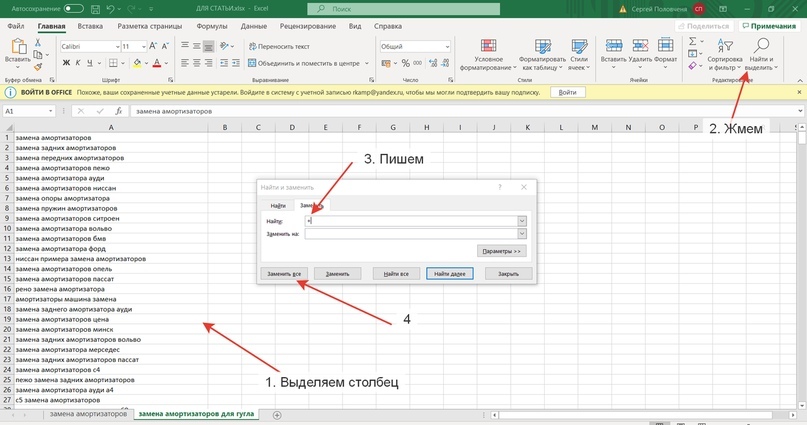This screenshot has height=425, width=807.
Task: Click the AutoSum sigma icon
Action: (693, 41)
